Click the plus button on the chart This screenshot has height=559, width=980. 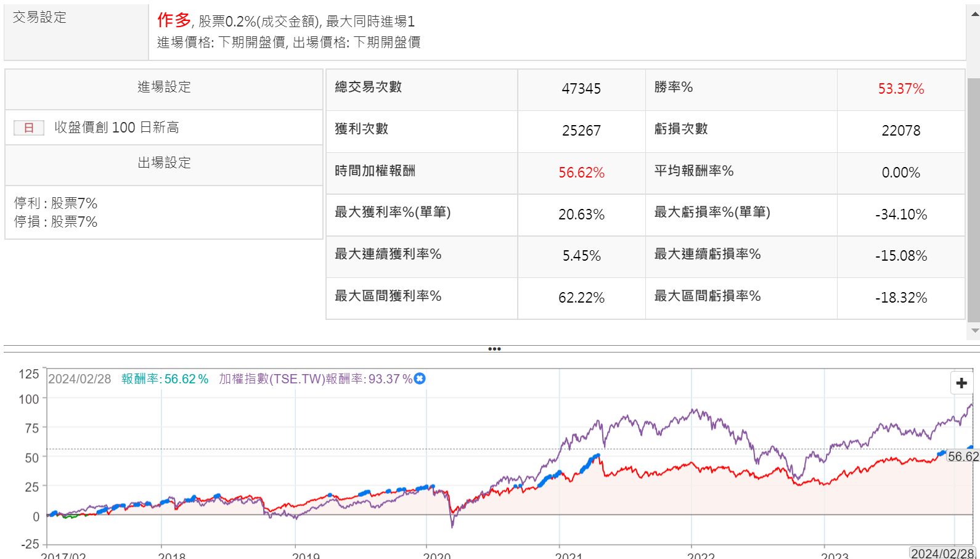(x=961, y=383)
